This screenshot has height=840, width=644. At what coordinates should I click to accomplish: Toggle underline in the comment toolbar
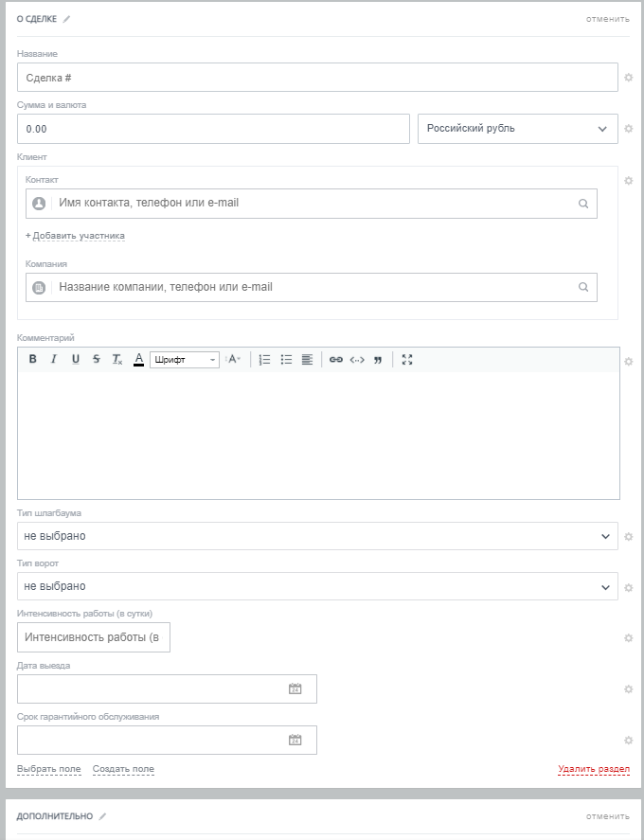[76, 360]
